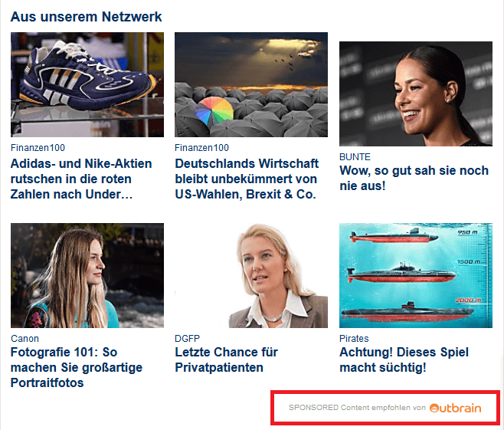Open headline 'Deutschlands Wirtschaft bleibt unbekümmert'

pos(247,179)
